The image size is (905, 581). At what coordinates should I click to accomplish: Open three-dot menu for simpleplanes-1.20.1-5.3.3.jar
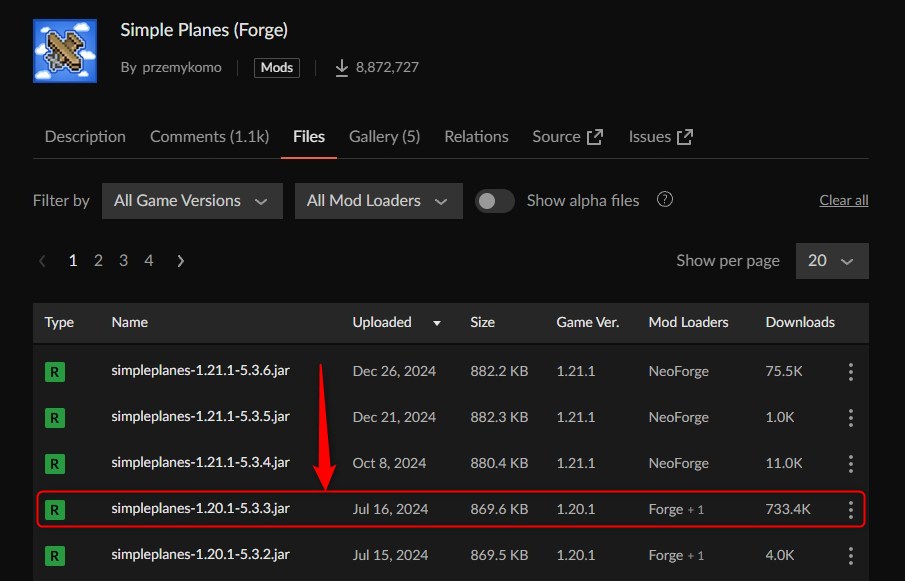click(x=850, y=509)
